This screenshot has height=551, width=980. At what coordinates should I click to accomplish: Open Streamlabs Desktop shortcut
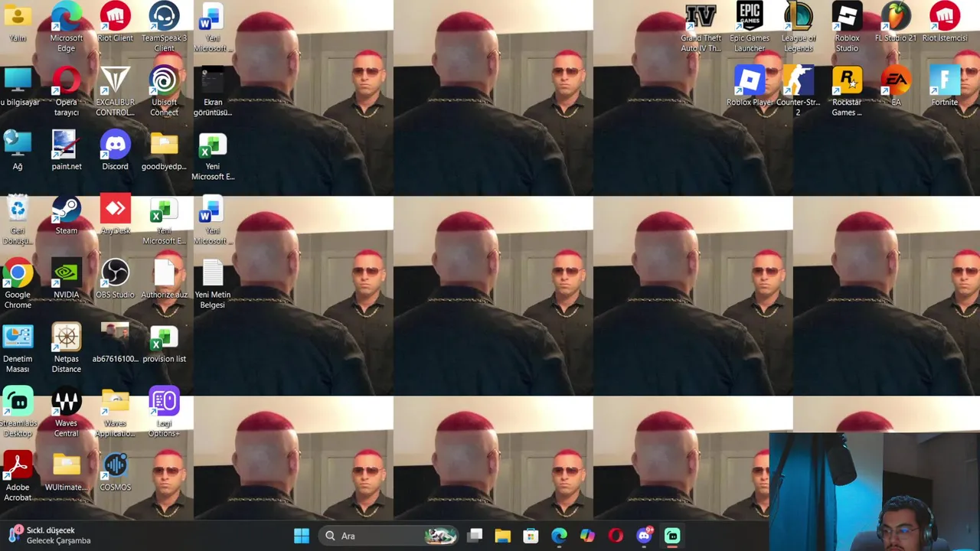click(x=18, y=412)
